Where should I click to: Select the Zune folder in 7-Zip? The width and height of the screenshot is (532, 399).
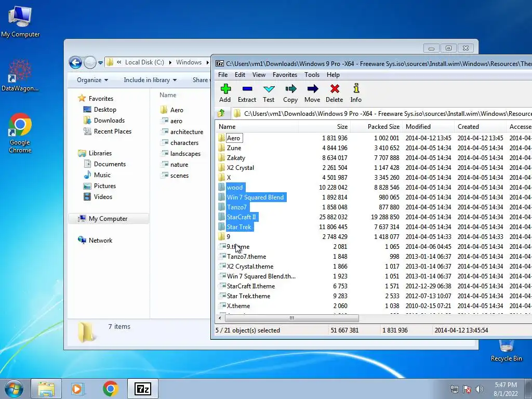[x=234, y=148]
